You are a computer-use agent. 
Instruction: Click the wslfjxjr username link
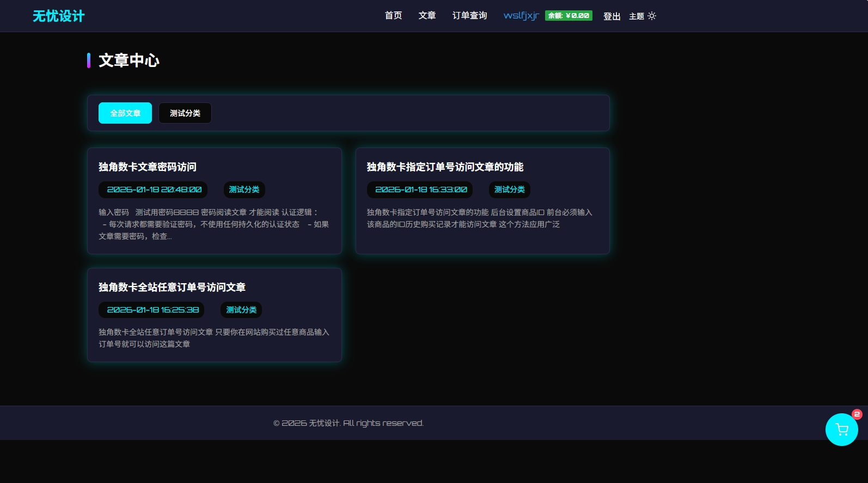click(521, 16)
